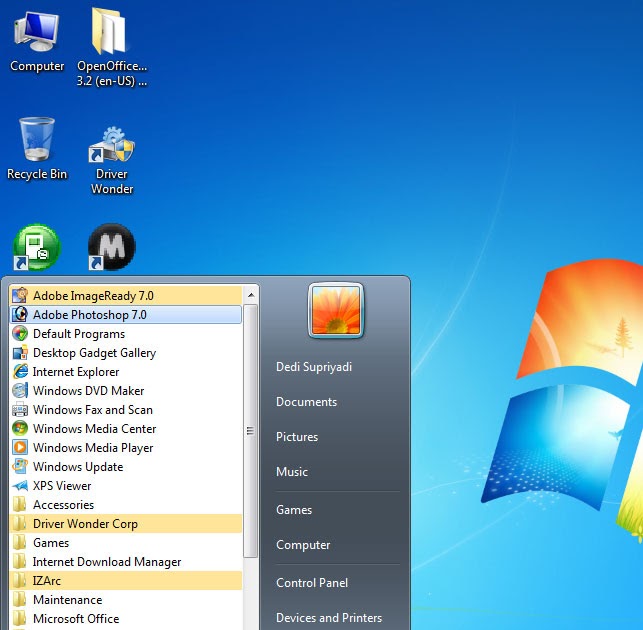Open Documents from the Start menu
643x630 pixels.
click(306, 402)
